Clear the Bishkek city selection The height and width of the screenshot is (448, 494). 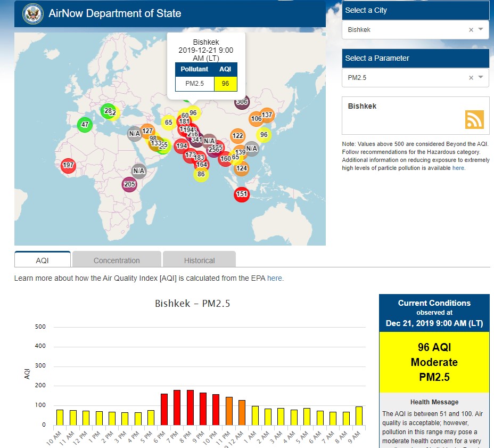(x=471, y=30)
